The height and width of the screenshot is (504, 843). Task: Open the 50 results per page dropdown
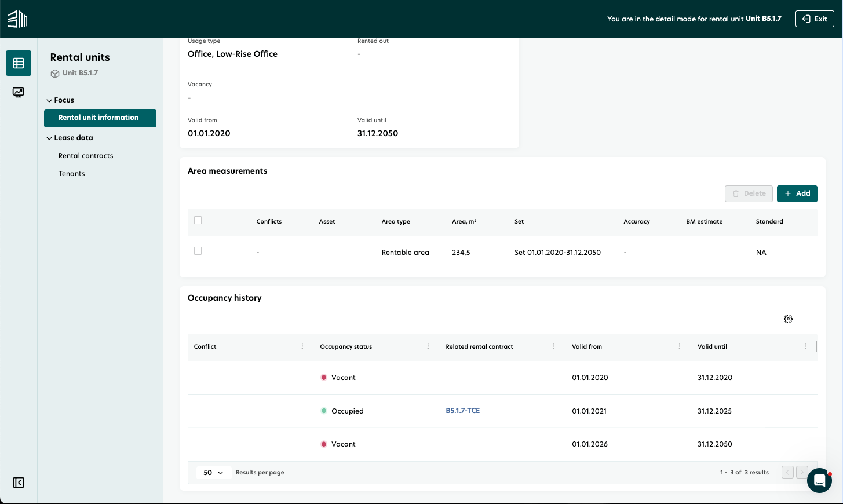[213, 473]
